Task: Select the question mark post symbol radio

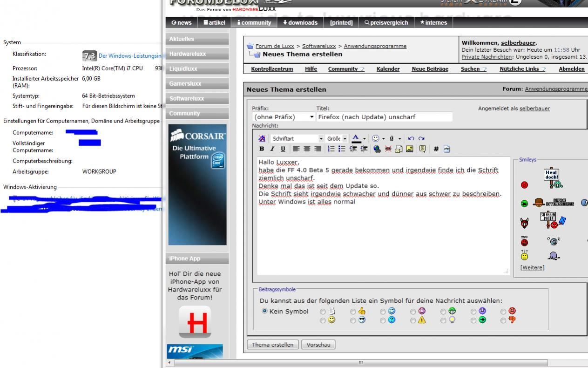Action: click(x=383, y=320)
